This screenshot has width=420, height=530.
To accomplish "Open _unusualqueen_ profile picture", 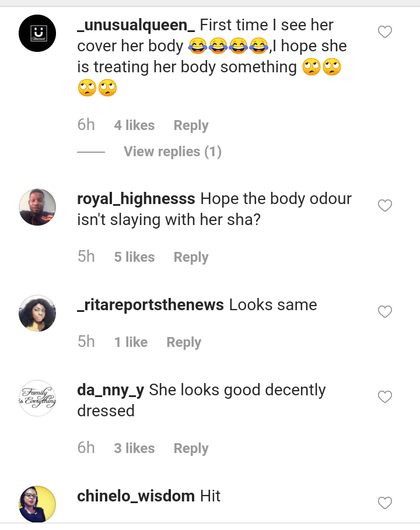I will [37, 33].
